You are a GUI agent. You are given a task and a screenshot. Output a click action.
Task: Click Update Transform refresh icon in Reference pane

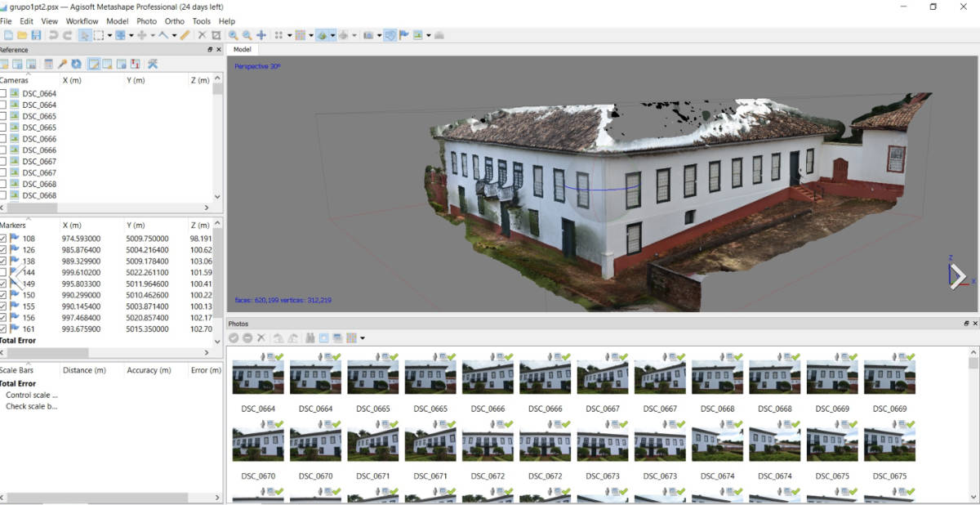pos(76,64)
